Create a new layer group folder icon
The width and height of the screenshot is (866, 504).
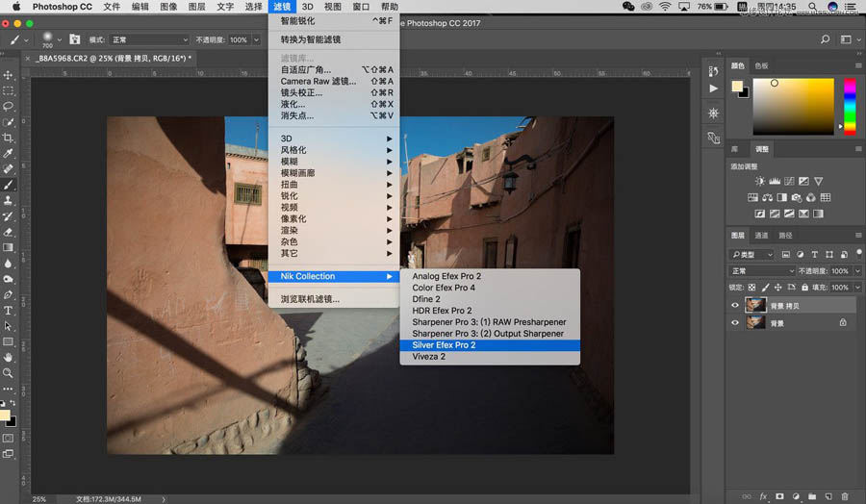point(812,496)
